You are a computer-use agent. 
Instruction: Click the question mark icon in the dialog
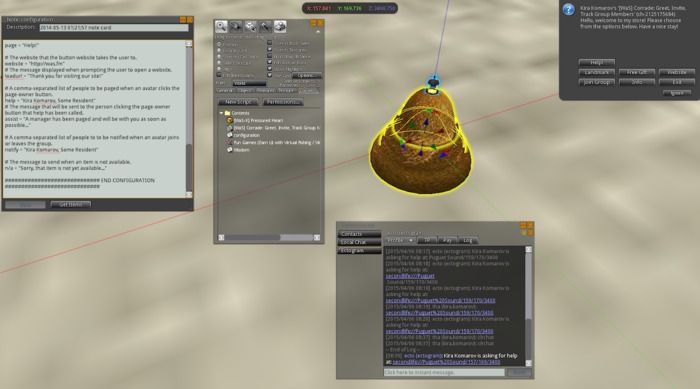pos(568,9)
